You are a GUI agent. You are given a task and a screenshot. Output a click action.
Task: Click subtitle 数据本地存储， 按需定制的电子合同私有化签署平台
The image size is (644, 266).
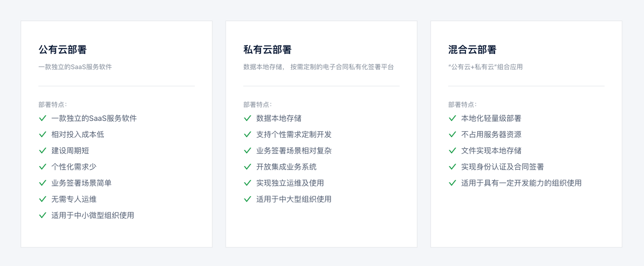319,67
